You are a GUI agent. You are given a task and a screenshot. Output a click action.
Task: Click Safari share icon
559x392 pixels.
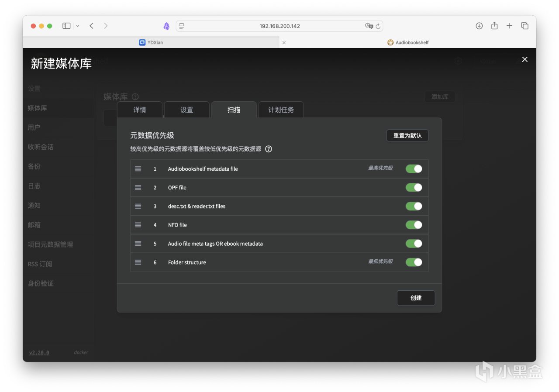pos(494,26)
